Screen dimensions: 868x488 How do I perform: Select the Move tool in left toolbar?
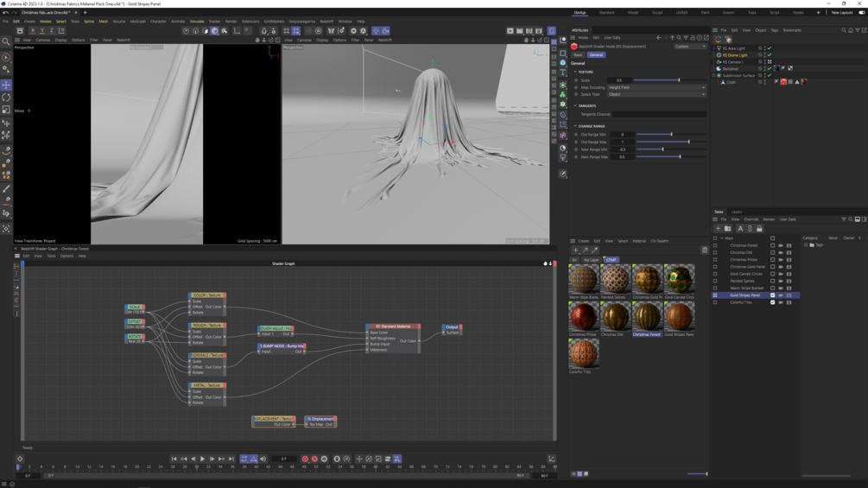6,85
